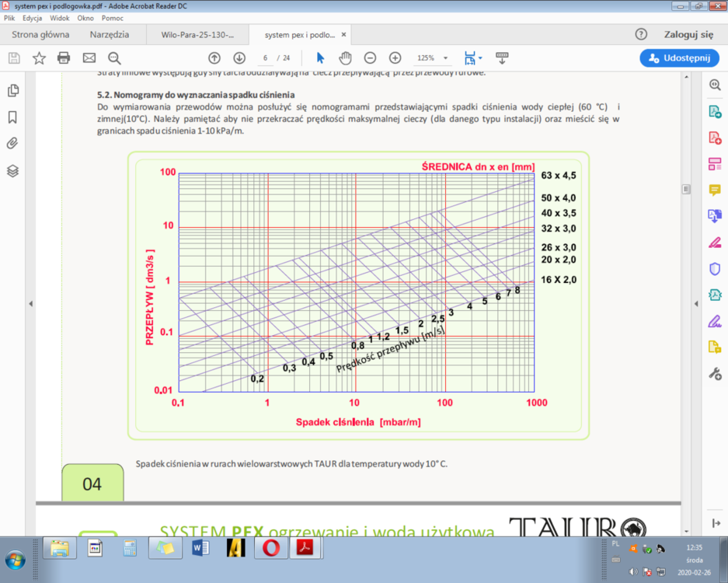Viewport: 728px width, 583px height.
Task: Show the attachments paperclip panel
Action: point(12,144)
